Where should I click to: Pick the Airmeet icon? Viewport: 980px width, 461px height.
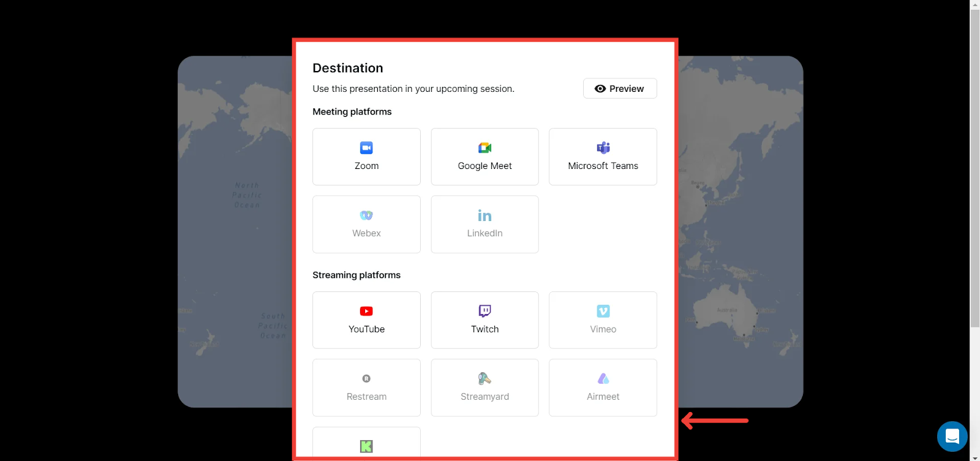pyautogui.click(x=603, y=379)
